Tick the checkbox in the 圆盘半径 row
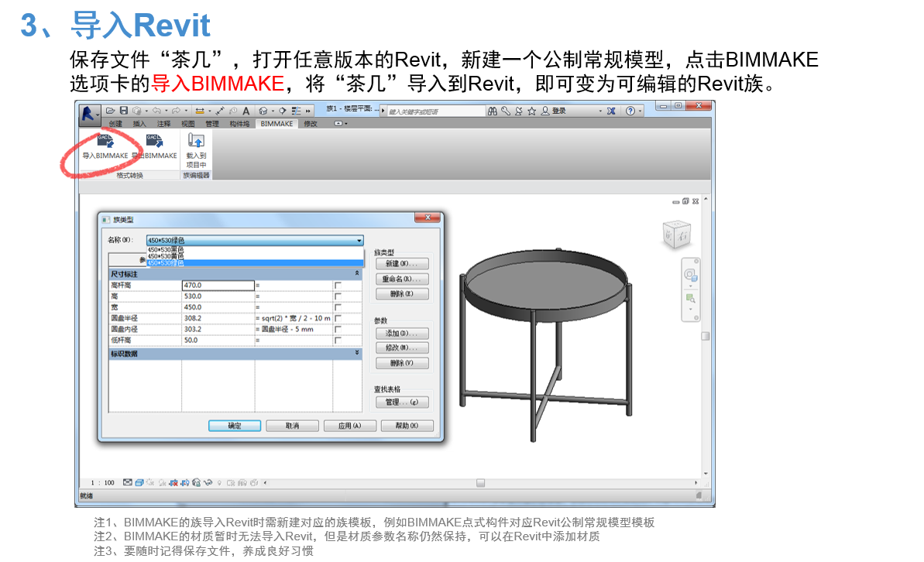Viewport: 924px width, 562px height. coord(338,318)
